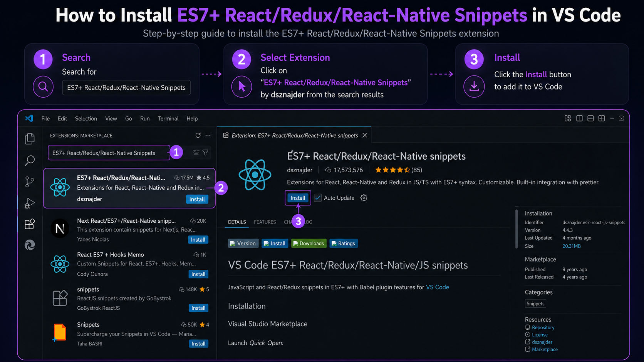Open the Explorer view in activity bar
The image size is (644, 362).
pos(30,138)
